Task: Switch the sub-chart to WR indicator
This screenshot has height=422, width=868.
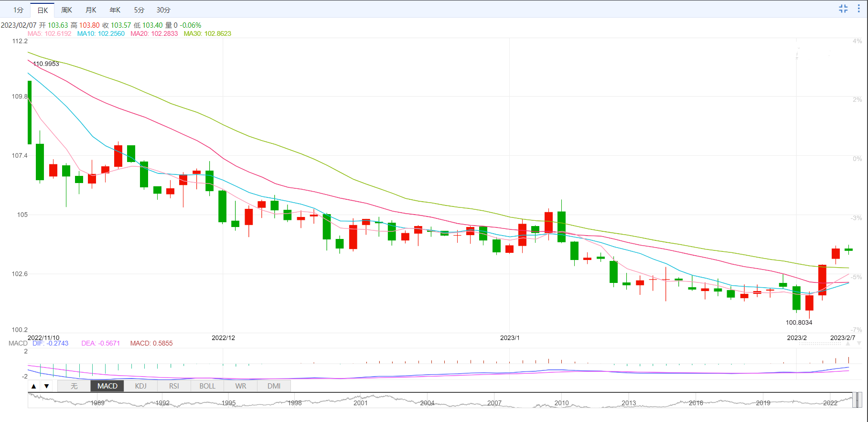Action: tap(241, 386)
